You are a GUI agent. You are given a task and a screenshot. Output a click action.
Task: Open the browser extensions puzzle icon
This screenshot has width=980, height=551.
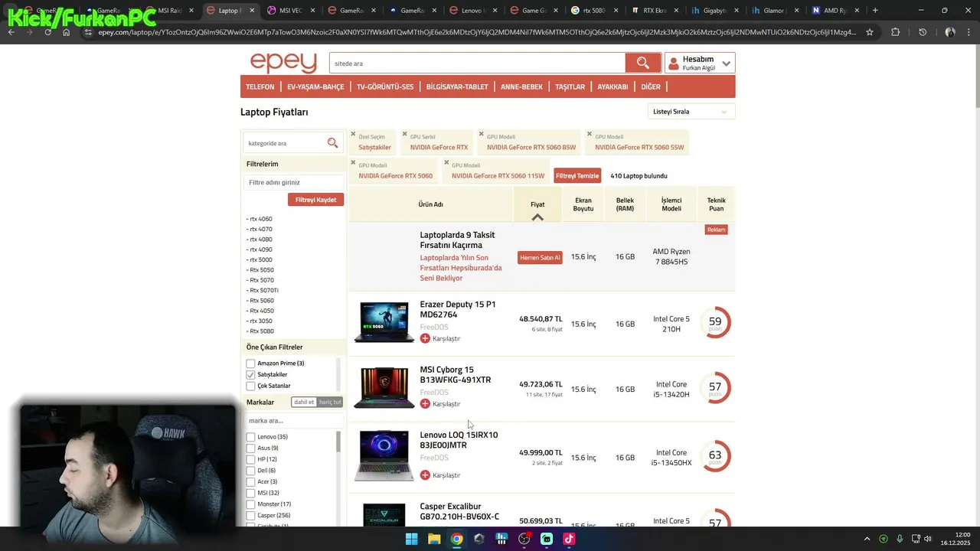[x=895, y=32]
